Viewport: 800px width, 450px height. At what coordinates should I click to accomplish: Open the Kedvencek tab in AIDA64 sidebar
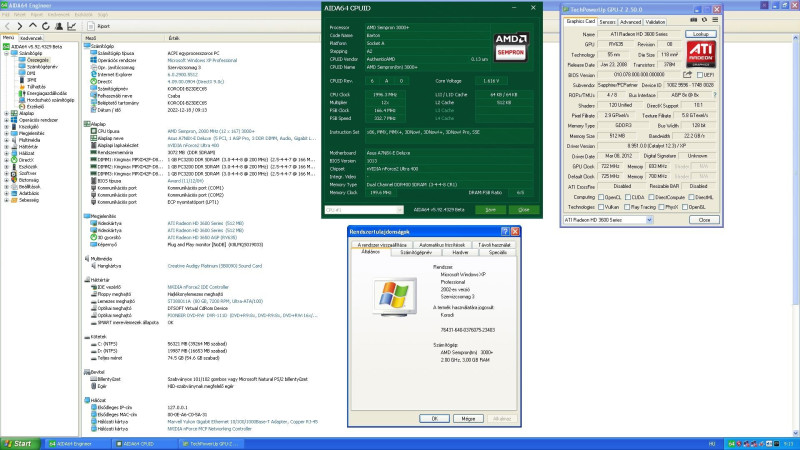click(x=31, y=38)
